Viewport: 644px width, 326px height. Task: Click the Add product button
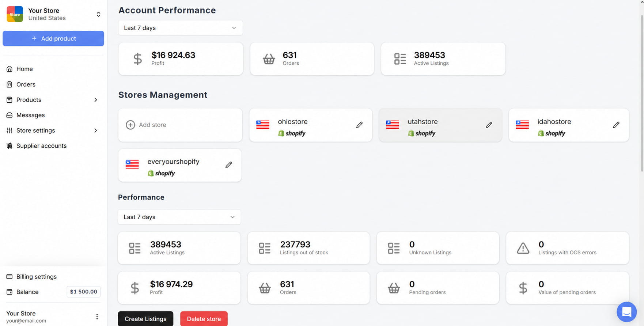53,38
